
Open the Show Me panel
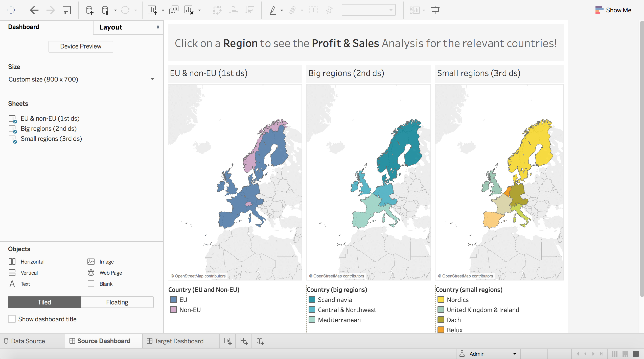coord(613,10)
